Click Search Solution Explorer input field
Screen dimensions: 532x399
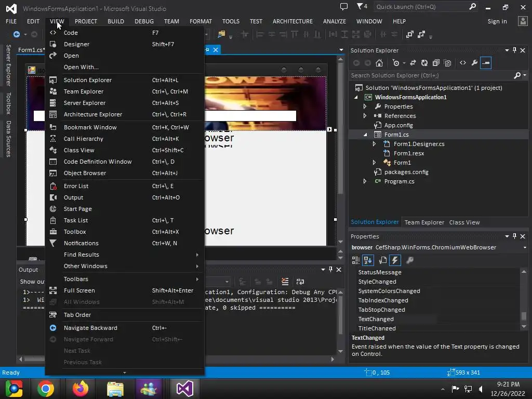431,75
